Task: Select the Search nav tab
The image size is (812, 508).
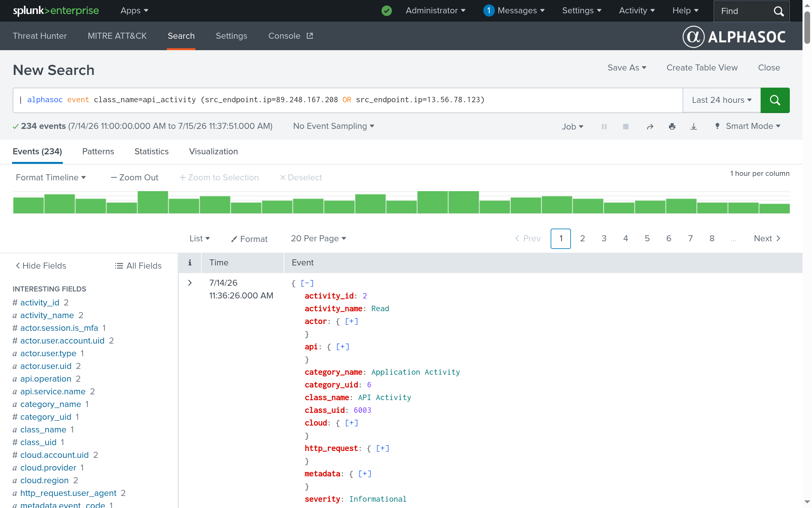Action: coord(181,36)
